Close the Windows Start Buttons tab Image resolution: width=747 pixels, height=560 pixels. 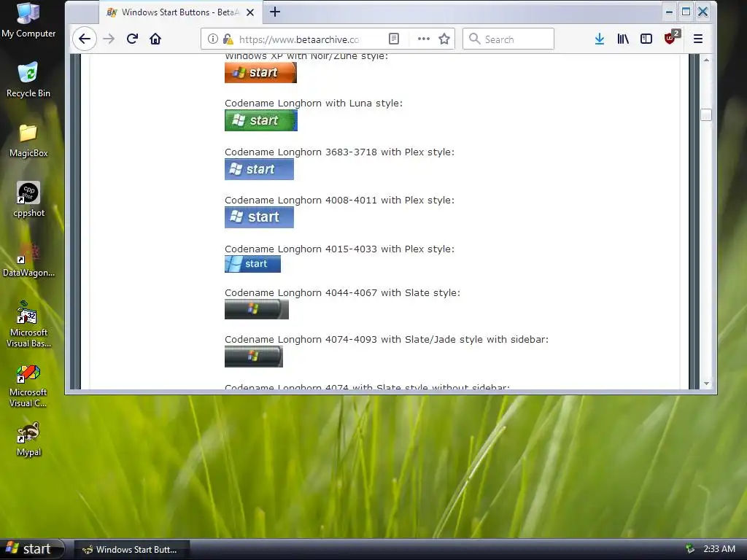tap(250, 12)
